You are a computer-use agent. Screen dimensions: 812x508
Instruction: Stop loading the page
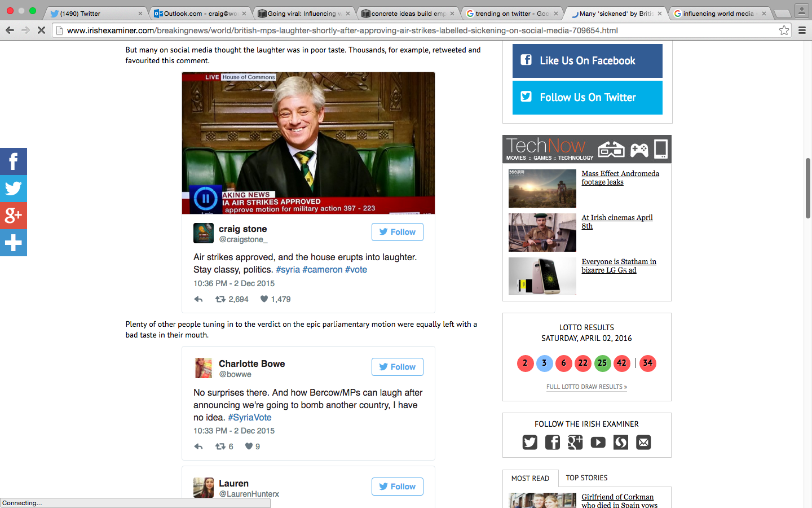pos(41,30)
